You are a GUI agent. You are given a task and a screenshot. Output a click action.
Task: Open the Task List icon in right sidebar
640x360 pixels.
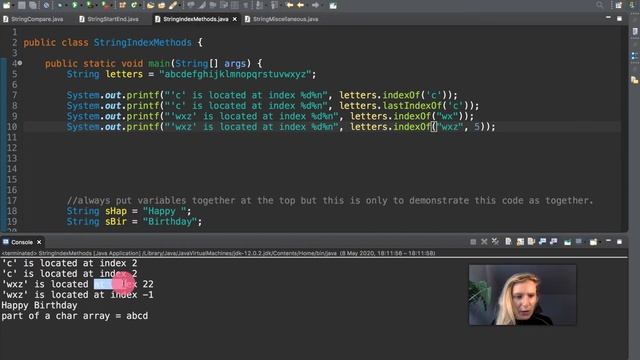point(635,32)
